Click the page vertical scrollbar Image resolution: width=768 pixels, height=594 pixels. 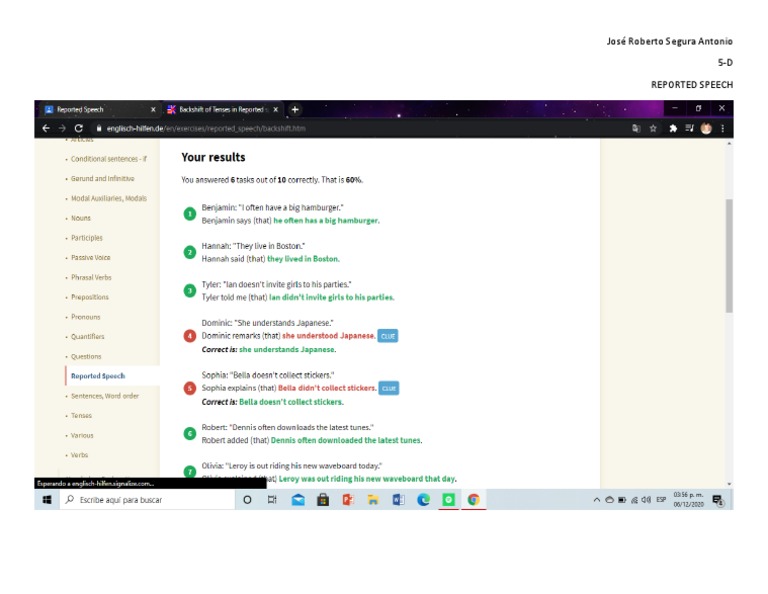pyautogui.click(x=728, y=255)
